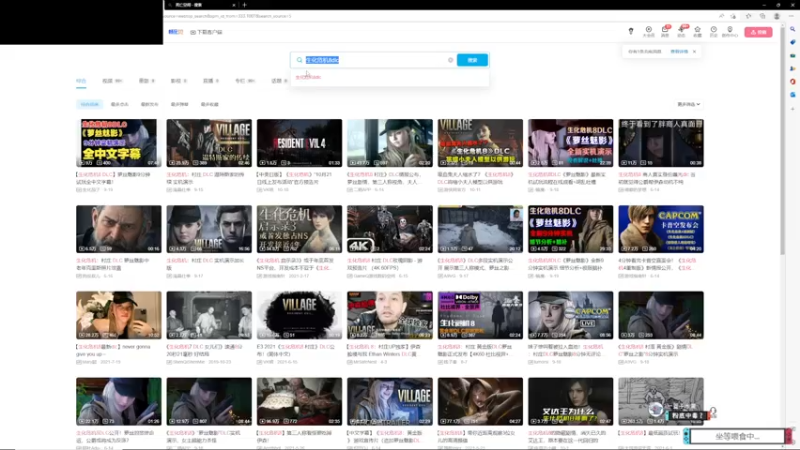Open the Dolby 生化危机8 thumbnail
The height and width of the screenshot is (450, 800).
pyautogui.click(x=480, y=315)
